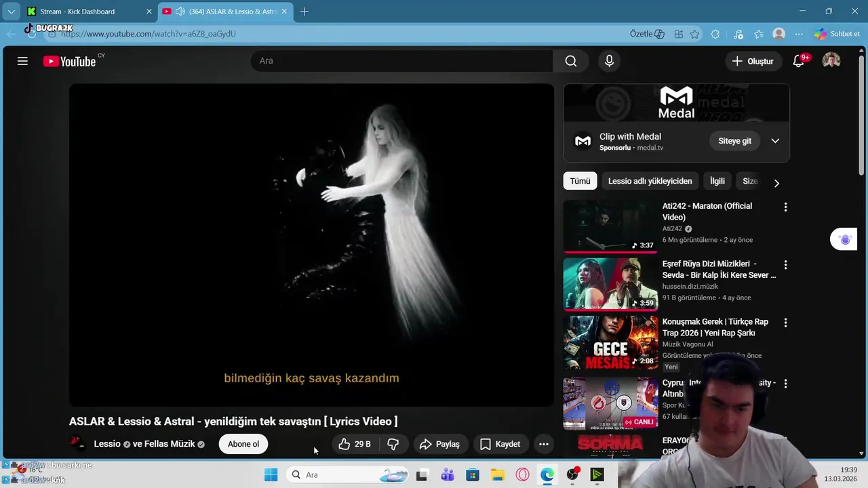Open options for Konuşmak Gerek video
The width and height of the screenshot is (868, 488).
pyautogui.click(x=785, y=323)
